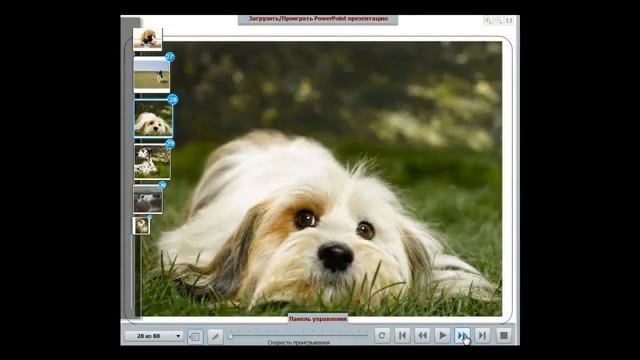
Task: Click the zoom in magnifier icon
Action: [x=488, y=20]
